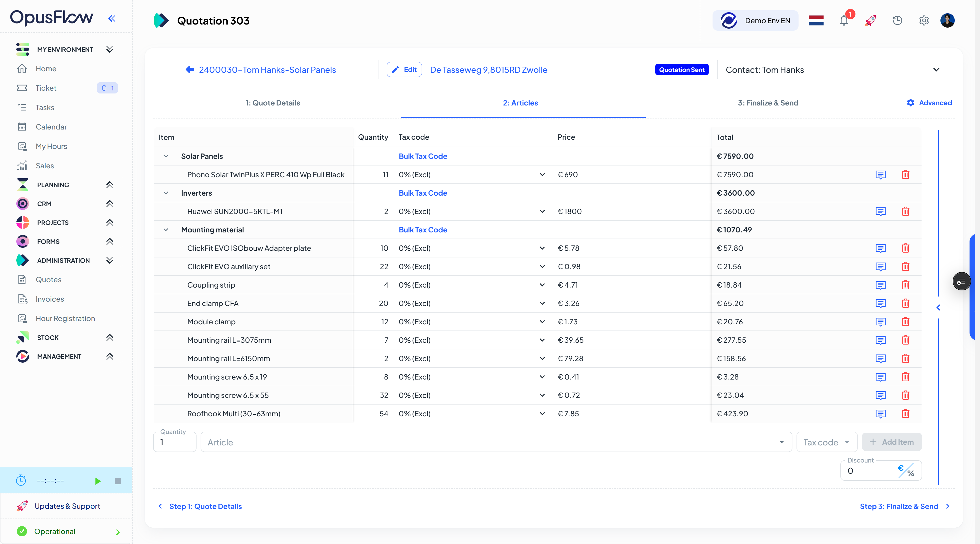The height and width of the screenshot is (544, 980).
Task: Open the notifications bell
Action: pyautogui.click(x=844, y=20)
